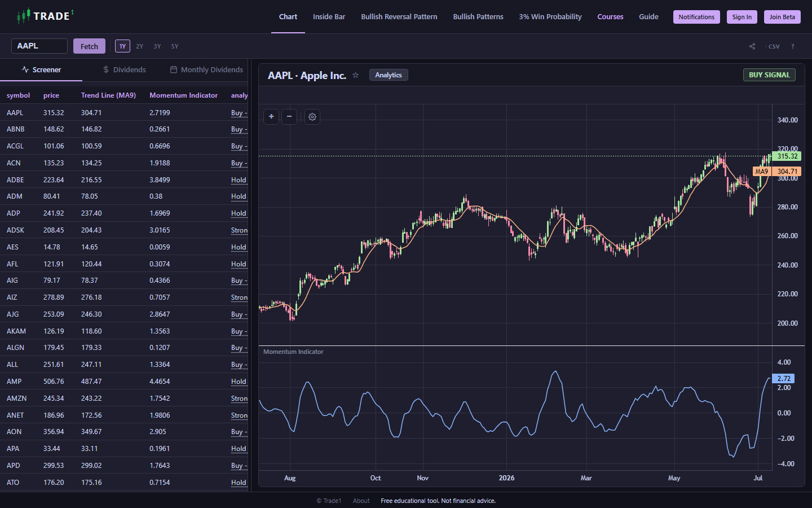Select the ANET row symbol
The image size is (812, 508).
pyautogui.click(x=15, y=415)
